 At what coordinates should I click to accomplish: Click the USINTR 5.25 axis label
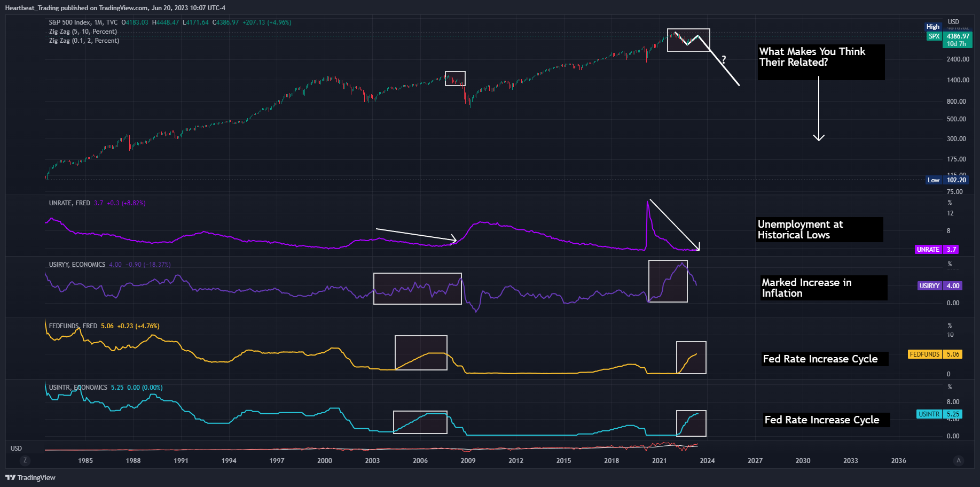click(939, 414)
